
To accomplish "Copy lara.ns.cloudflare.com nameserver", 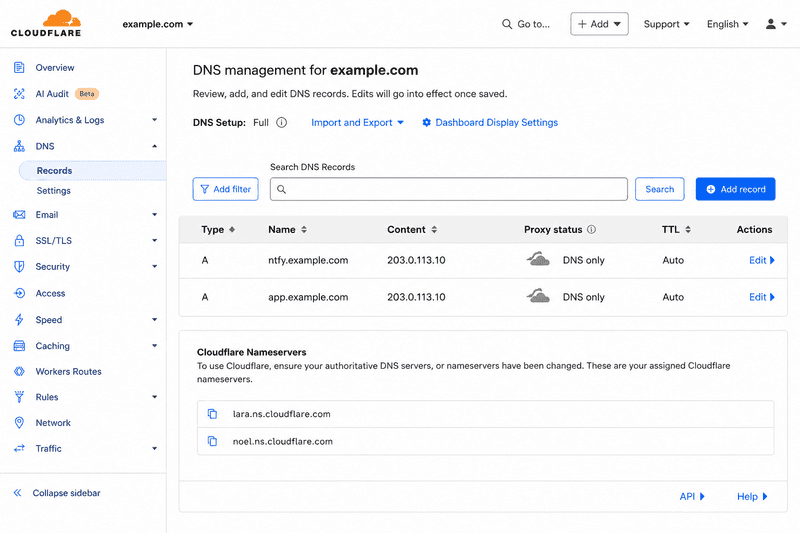I will point(212,414).
